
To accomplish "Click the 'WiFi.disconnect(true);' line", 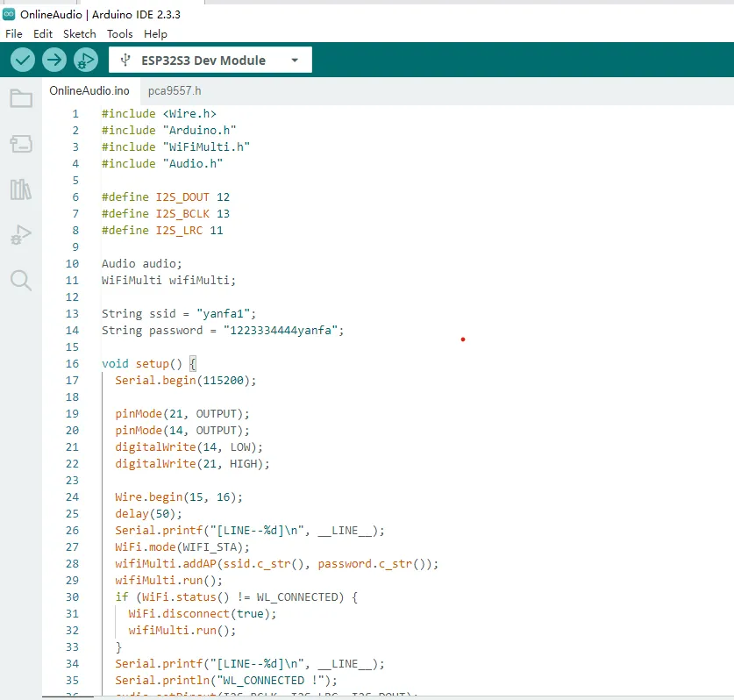I will (x=203, y=614).
